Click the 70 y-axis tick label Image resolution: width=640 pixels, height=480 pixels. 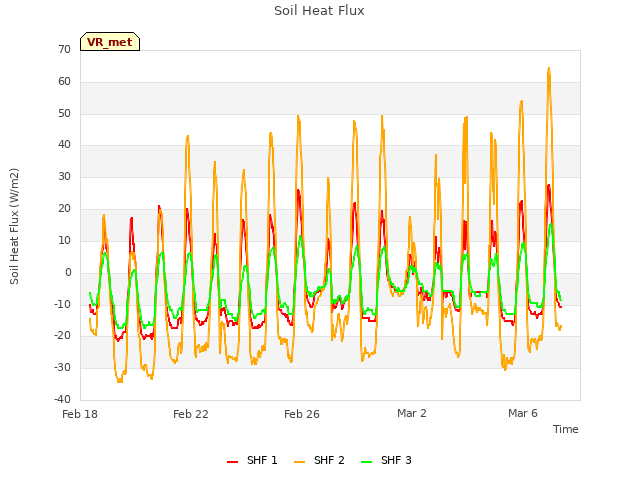[x=64, y=49]
